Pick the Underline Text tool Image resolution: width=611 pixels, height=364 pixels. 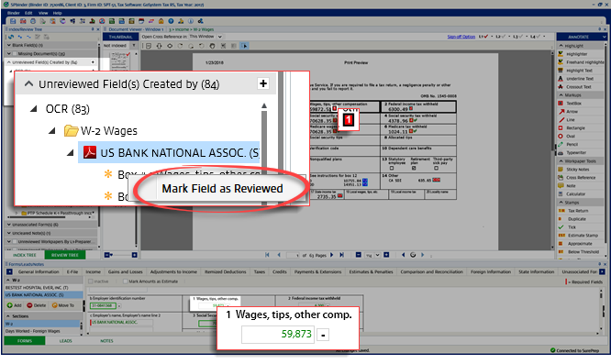tap(580, 79)
